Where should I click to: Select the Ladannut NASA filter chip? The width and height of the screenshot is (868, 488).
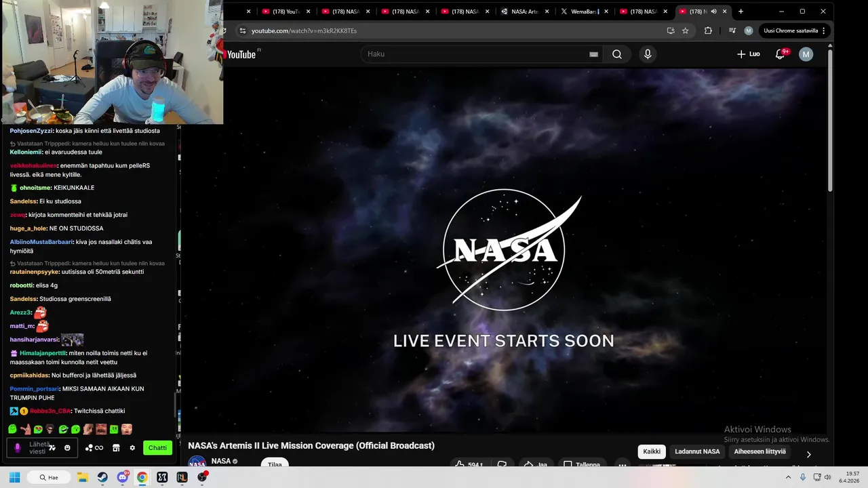pos(697,451)
